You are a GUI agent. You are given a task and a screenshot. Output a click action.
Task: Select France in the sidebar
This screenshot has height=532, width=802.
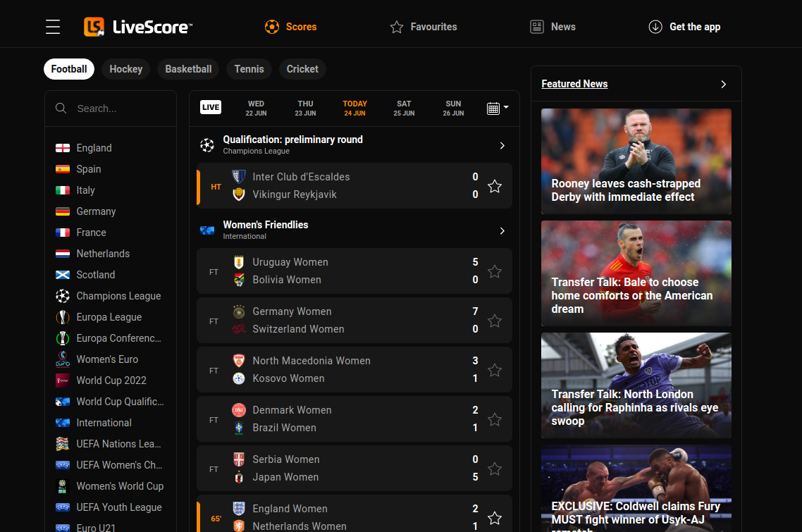(x=91, y=233)
